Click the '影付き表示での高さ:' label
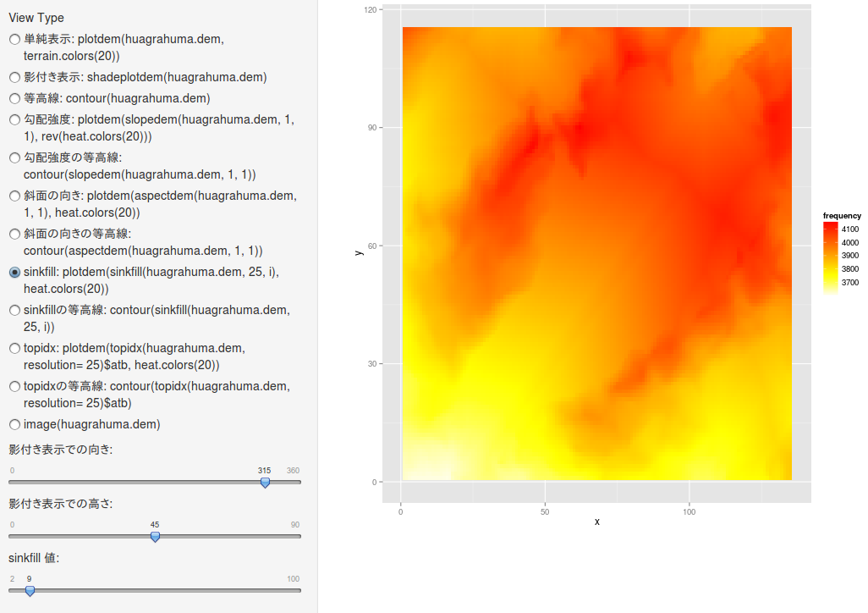Image resolution: width=868 pixels, height=613 pixels. [60, 504]
